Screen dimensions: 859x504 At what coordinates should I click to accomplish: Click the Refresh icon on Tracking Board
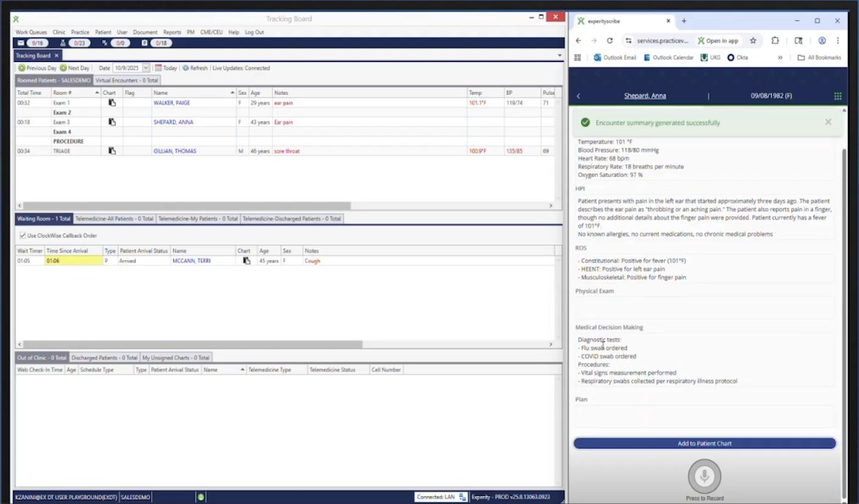(186, 68)
